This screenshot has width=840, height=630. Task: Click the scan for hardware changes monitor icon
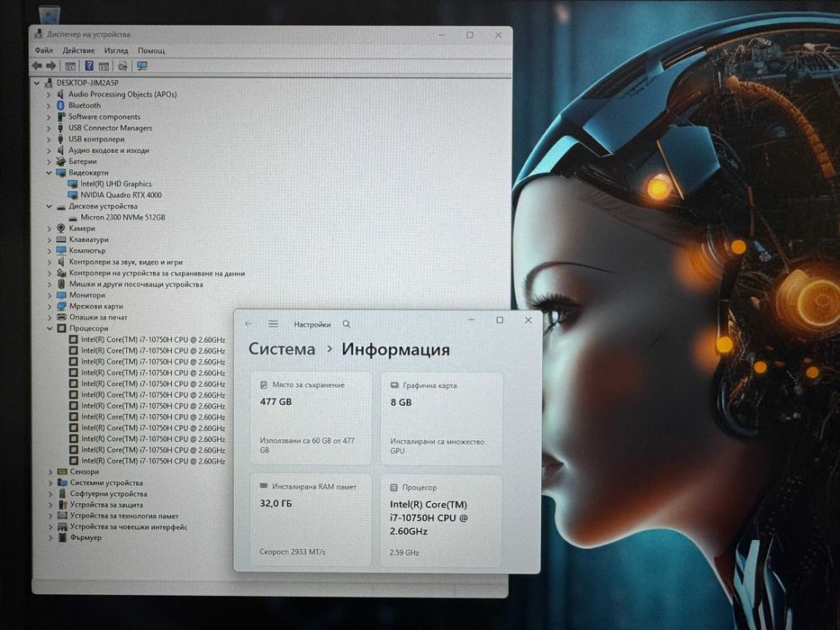pyautogui.click(x=142, y=66)
